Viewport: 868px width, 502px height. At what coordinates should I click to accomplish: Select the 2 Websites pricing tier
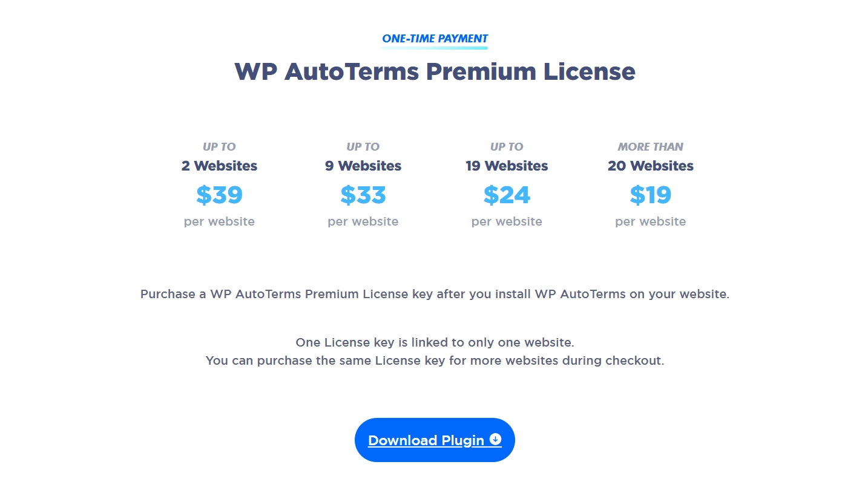[219, 165]
